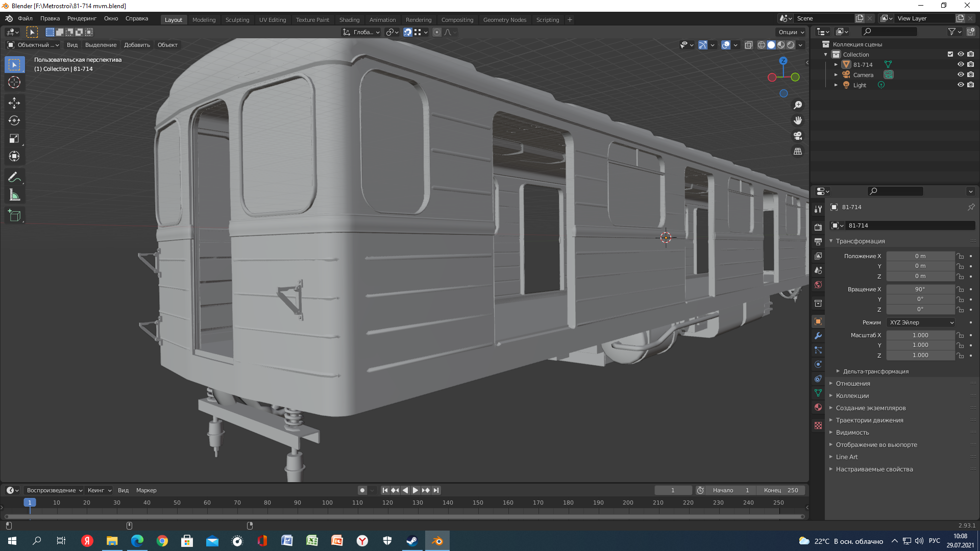Select the Rotate tool

14,121
